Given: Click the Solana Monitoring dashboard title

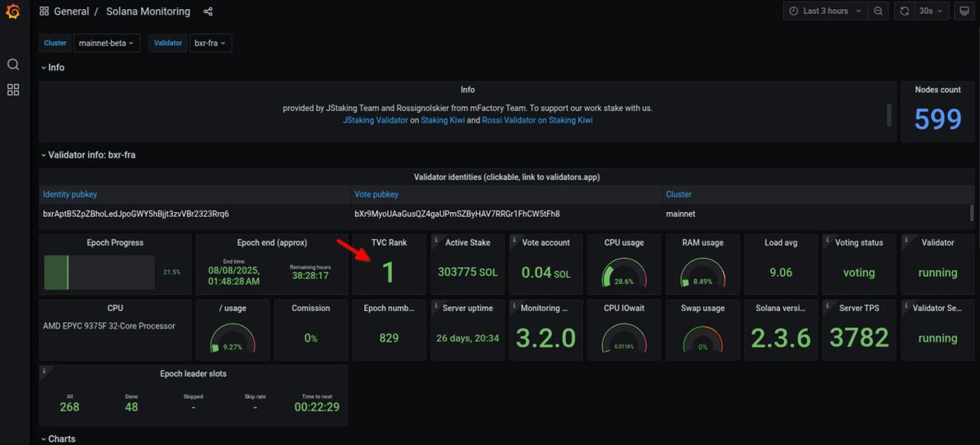Looking at the screenshot, I should pyautogui.click(x=148, y=11).
